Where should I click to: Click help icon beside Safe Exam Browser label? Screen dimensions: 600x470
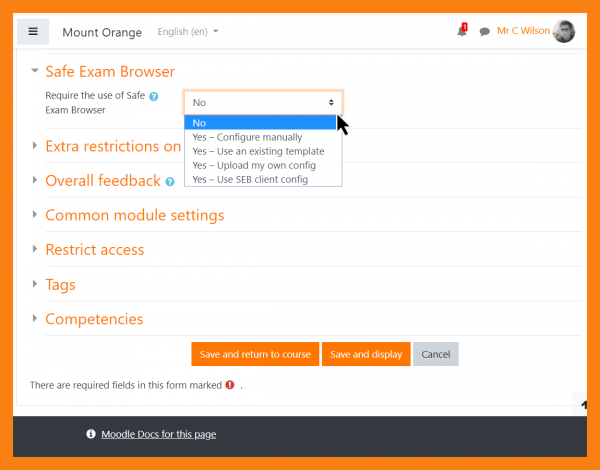click(154, 96)
